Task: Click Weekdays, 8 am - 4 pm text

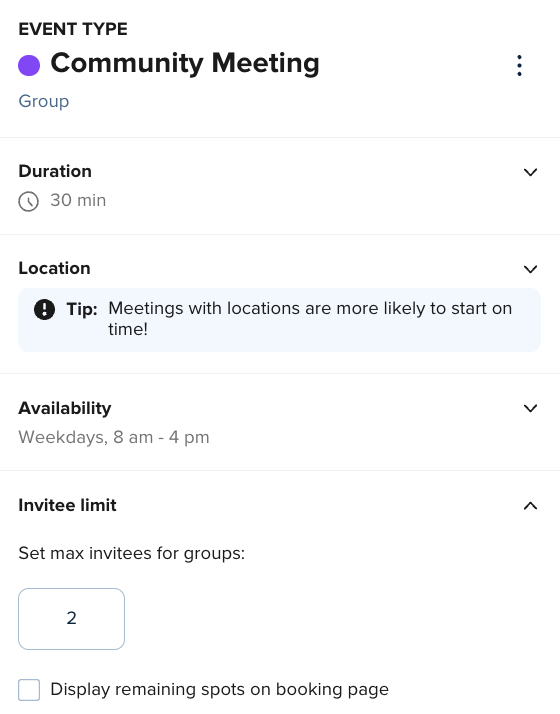Action: [x=114, y=437]
